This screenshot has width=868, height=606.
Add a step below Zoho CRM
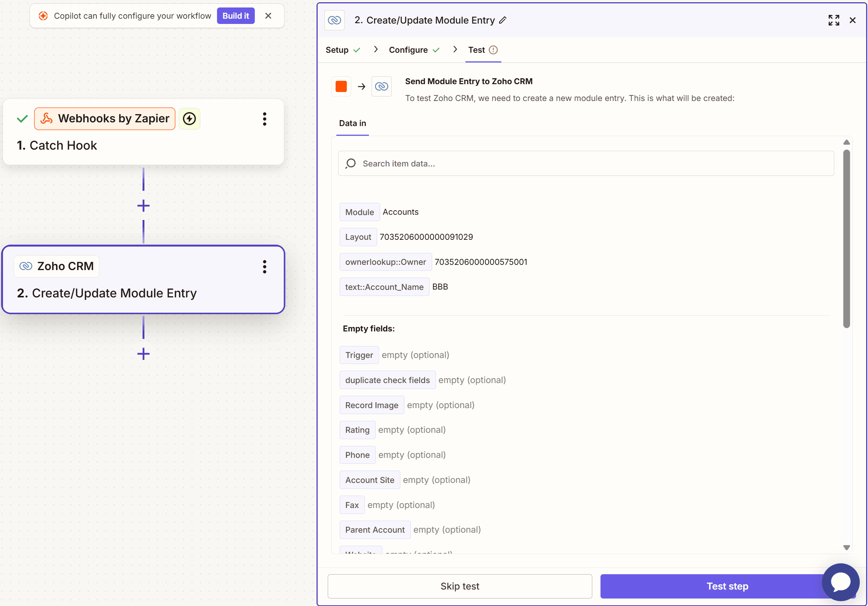143,354
